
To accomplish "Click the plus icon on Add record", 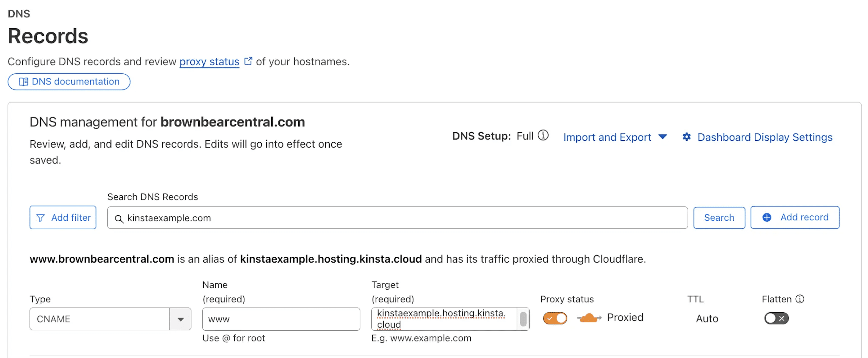I will [x=766, y=217].
